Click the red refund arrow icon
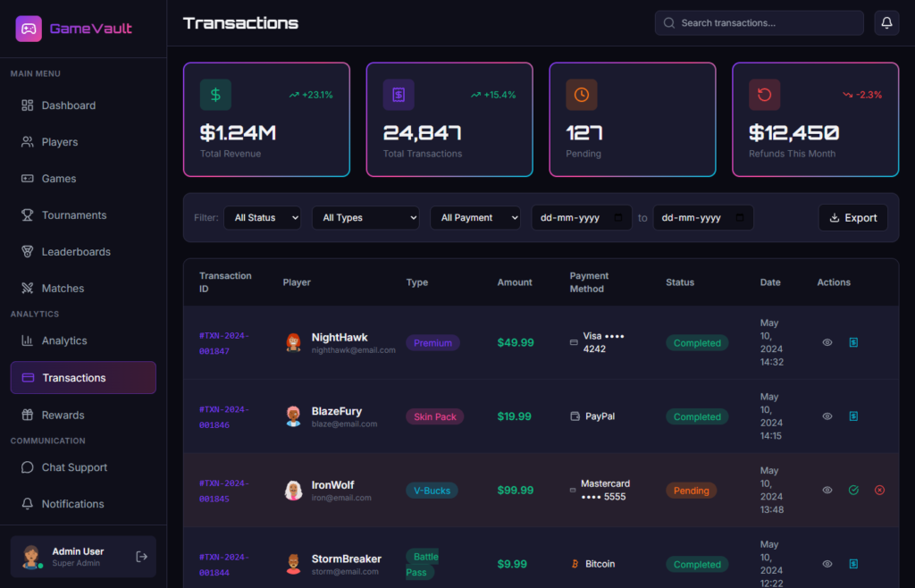 [765, 95]
